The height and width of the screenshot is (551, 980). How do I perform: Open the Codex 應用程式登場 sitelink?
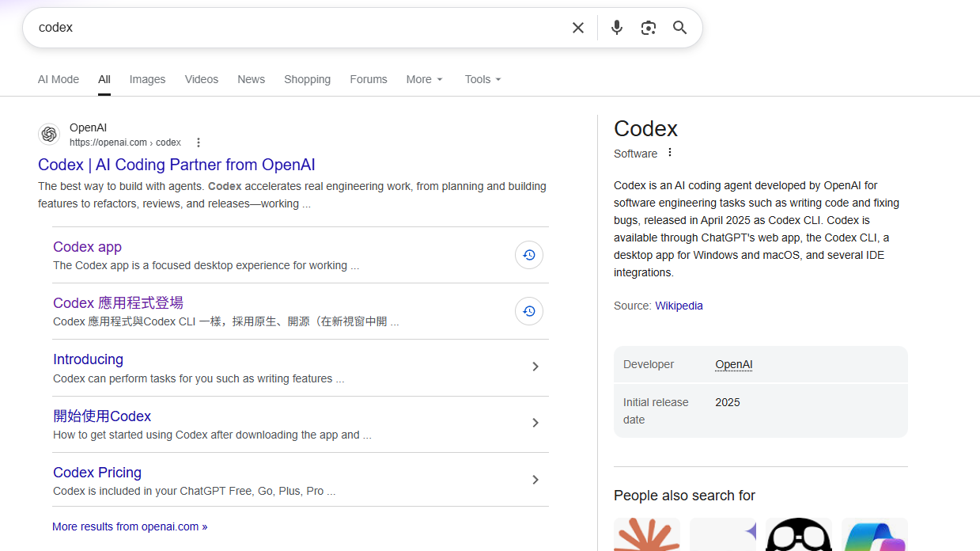(118, 303)
